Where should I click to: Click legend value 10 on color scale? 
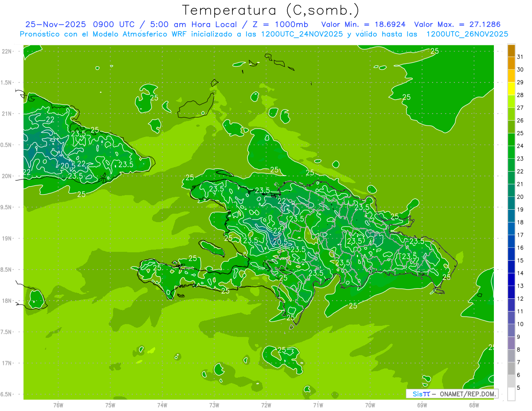click(520, 324)
